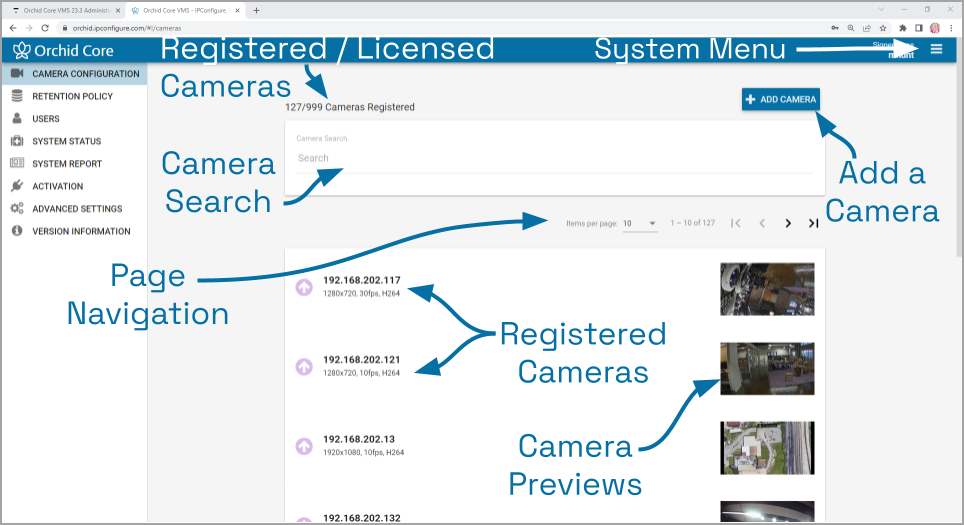
Task: Go to the first page of cameras
Action: tap(736, 223)
